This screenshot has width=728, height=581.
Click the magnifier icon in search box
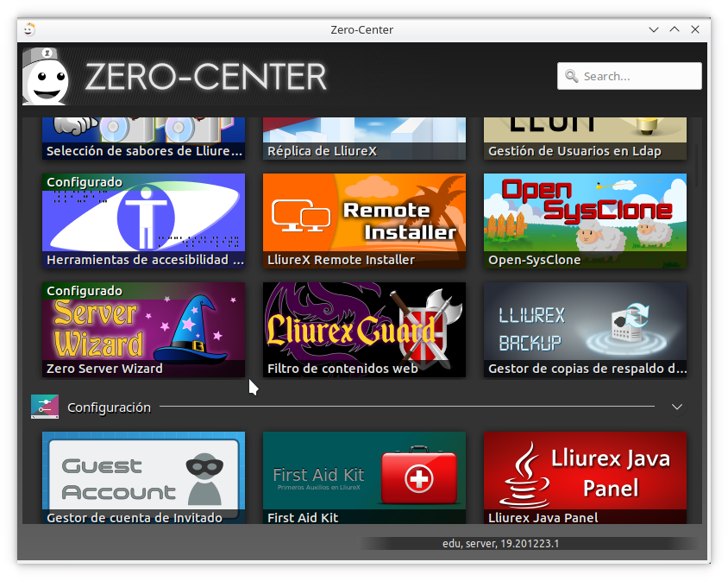[572, 76]
